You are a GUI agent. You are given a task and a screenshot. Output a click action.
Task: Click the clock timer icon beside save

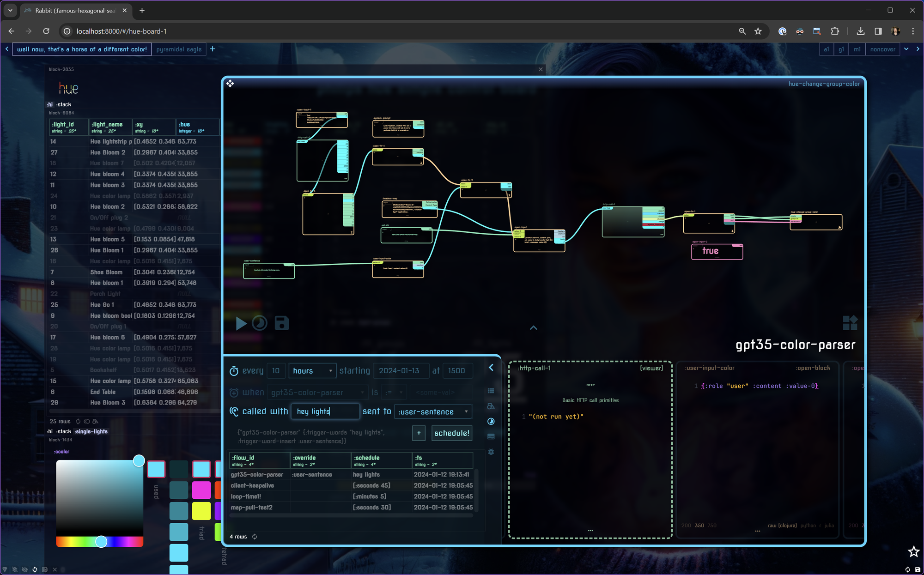point(260,323)
